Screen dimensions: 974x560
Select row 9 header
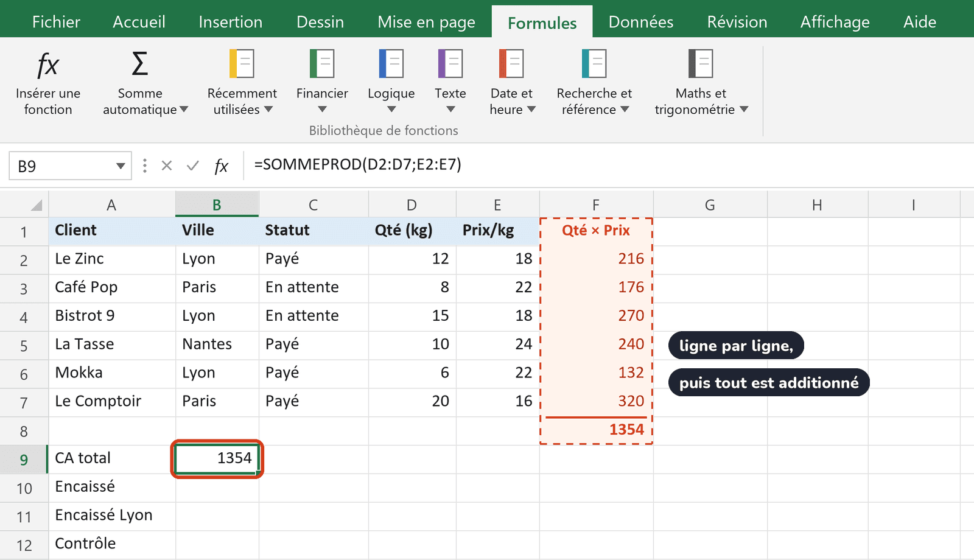click(x=24, y=460)
